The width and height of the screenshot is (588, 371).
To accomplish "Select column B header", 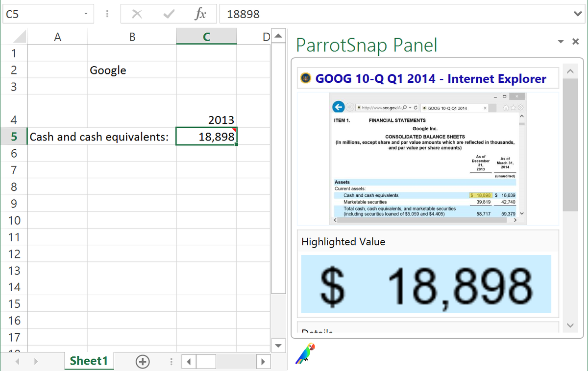I will coord(132,36).
